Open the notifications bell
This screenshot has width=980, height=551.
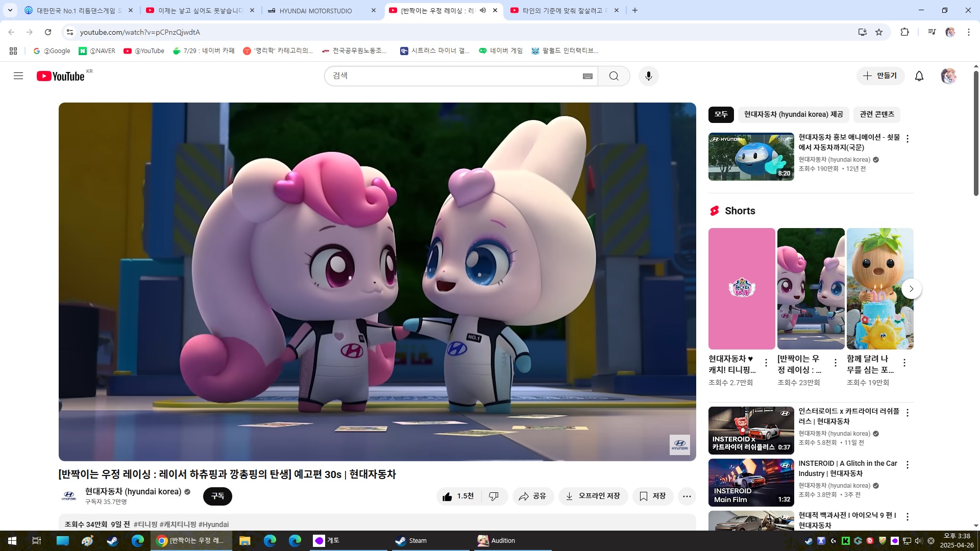919,76
